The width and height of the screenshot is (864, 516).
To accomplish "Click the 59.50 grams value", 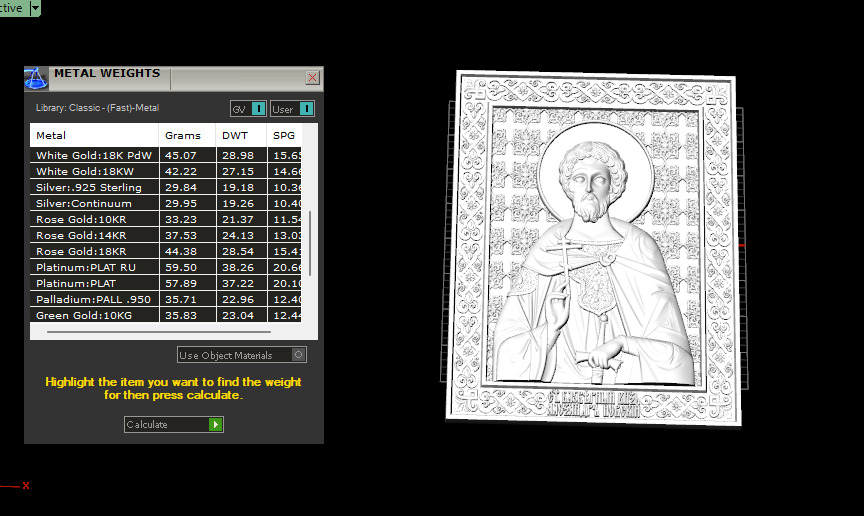I will point(180,267).
